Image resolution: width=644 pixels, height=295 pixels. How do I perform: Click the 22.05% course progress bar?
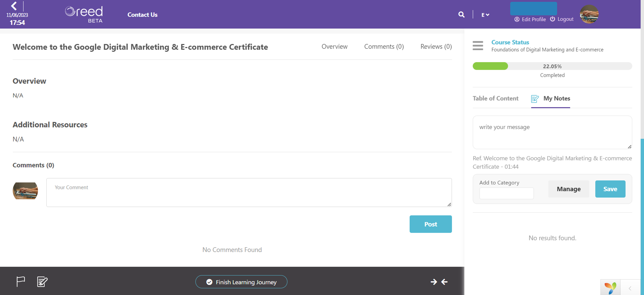(x=552, y=66)
